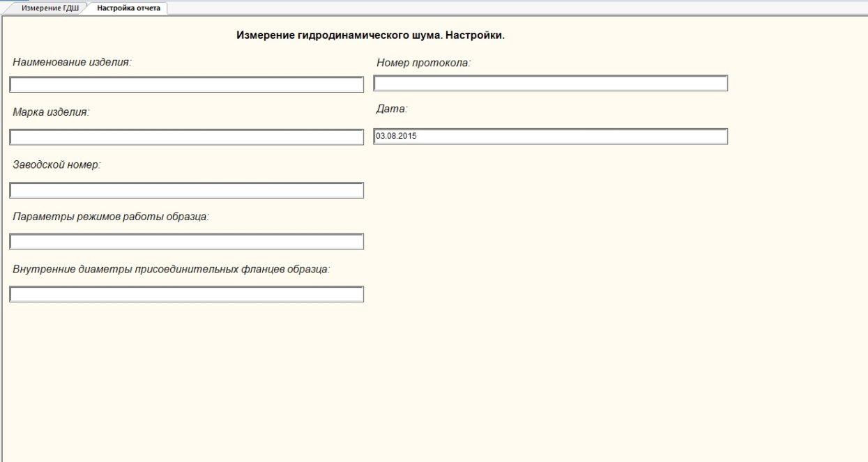Select the Настройка отчета tab
The width and height of the screenshot is (868, 462).
(x=128, y=8)
